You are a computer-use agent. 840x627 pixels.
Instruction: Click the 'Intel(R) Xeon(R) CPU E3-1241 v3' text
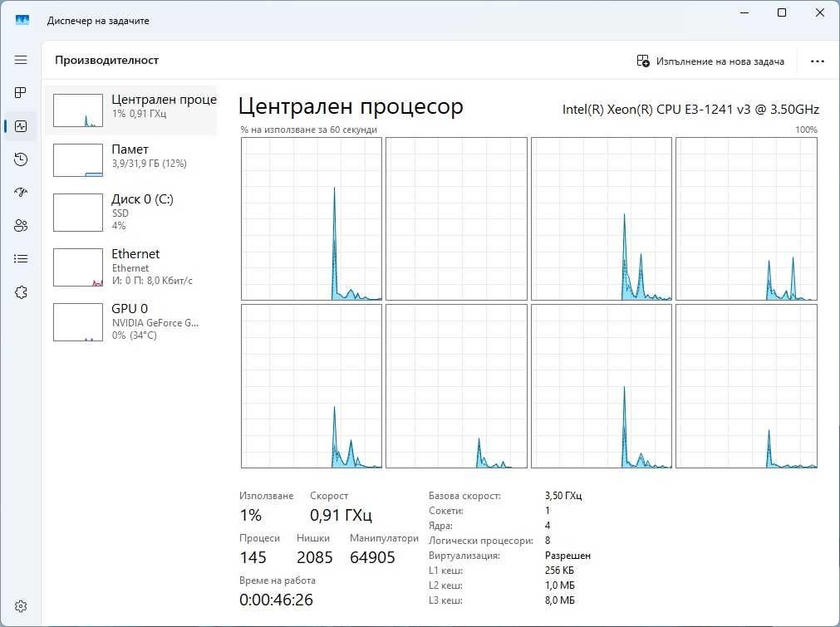pyautogui.click(x=656, y=110)
